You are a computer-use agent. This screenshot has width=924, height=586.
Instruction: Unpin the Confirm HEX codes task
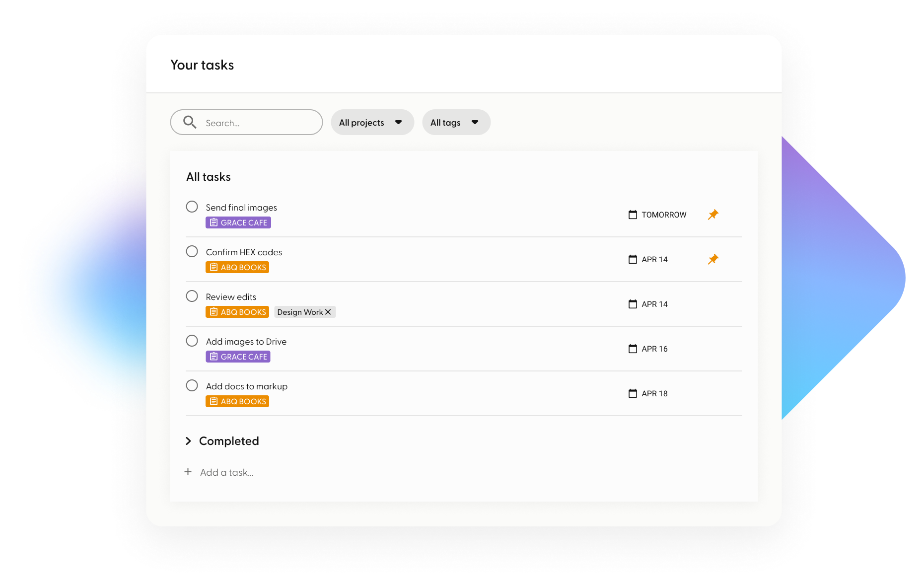[x=713, y=259]
